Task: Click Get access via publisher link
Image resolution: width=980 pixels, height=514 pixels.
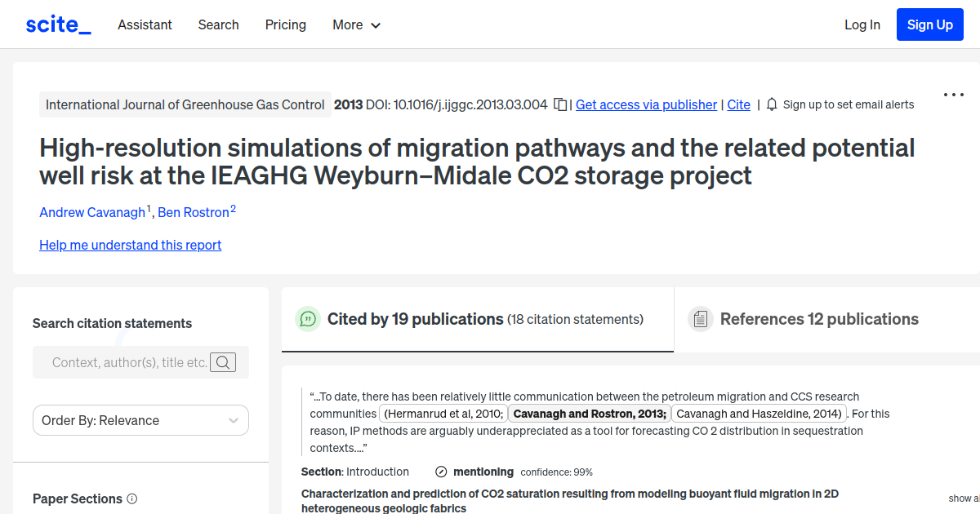Action: (646, 104)
